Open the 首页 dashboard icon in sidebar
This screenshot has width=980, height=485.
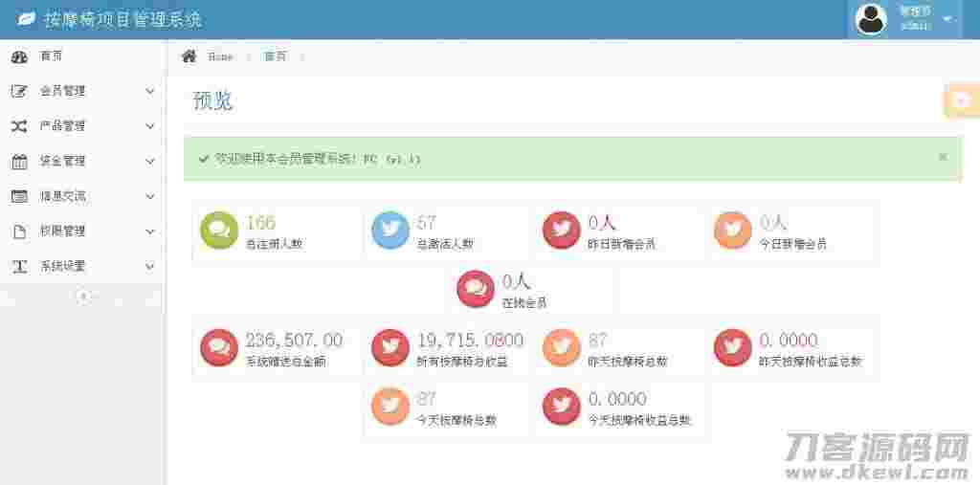(19, 56)
